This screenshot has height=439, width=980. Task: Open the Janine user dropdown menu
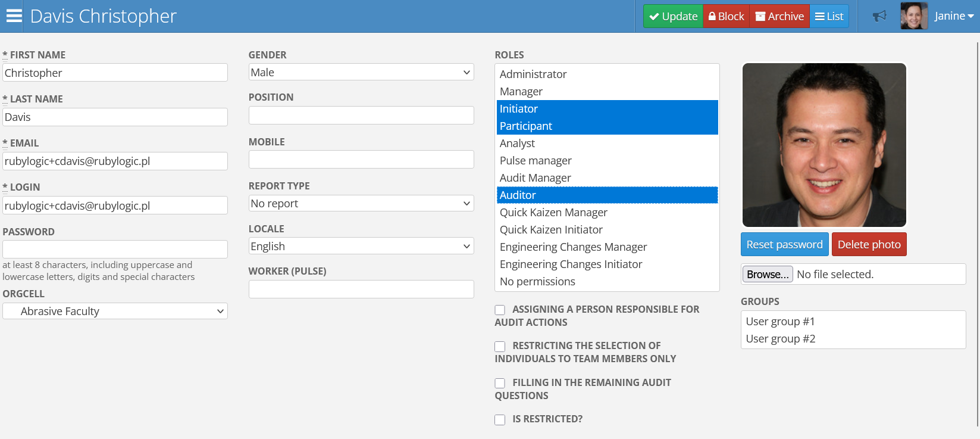click(954, 16)
